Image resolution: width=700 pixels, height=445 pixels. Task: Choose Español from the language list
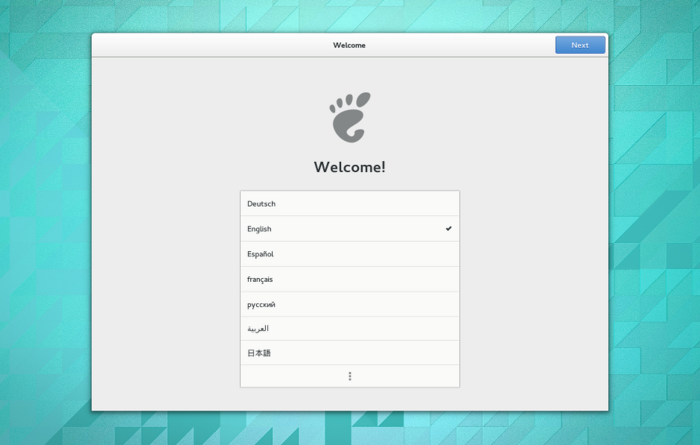(x=350, y=254)
